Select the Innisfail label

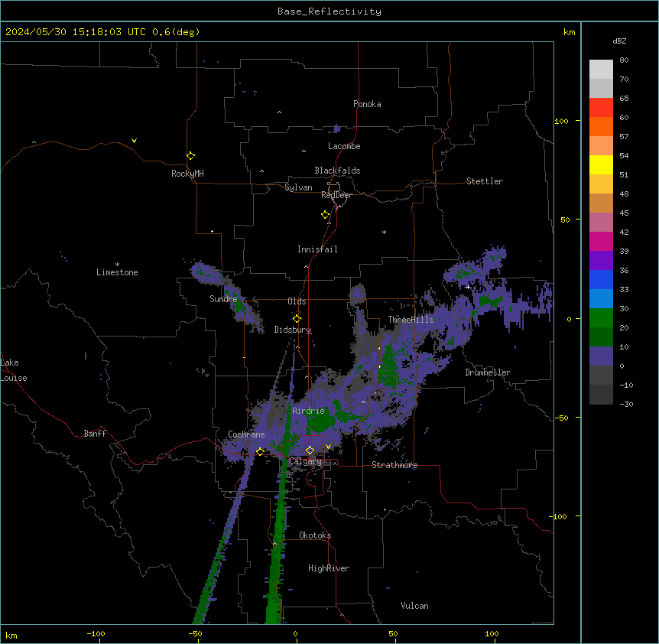[317, 249]
